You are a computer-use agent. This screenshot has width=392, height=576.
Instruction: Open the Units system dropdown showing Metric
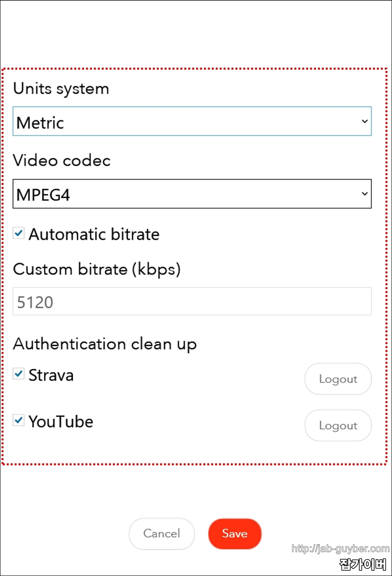pos(192,121)
